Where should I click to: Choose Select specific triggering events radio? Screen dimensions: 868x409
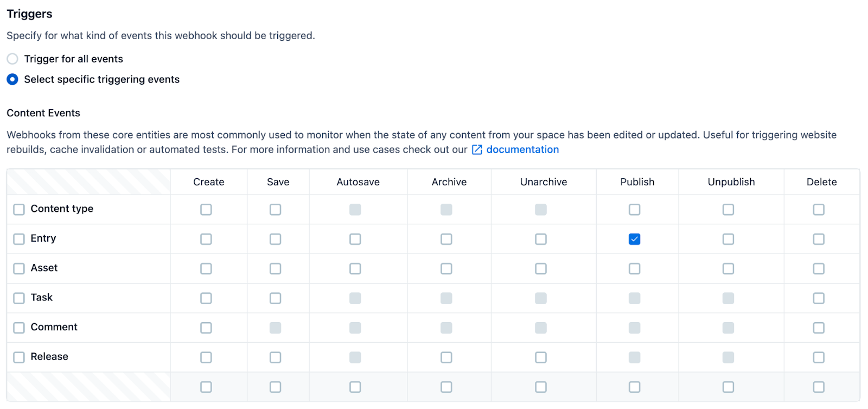(x=12, y=79)
